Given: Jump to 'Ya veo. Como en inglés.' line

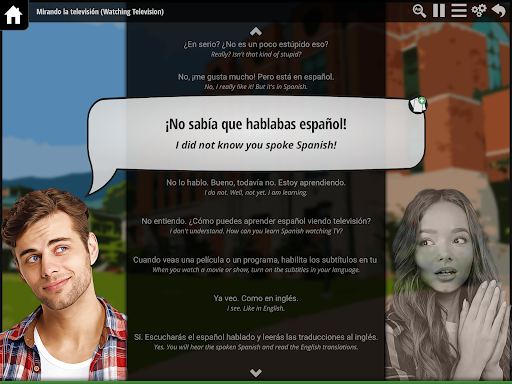Looking at the screenshot, I should click(256, 303).
